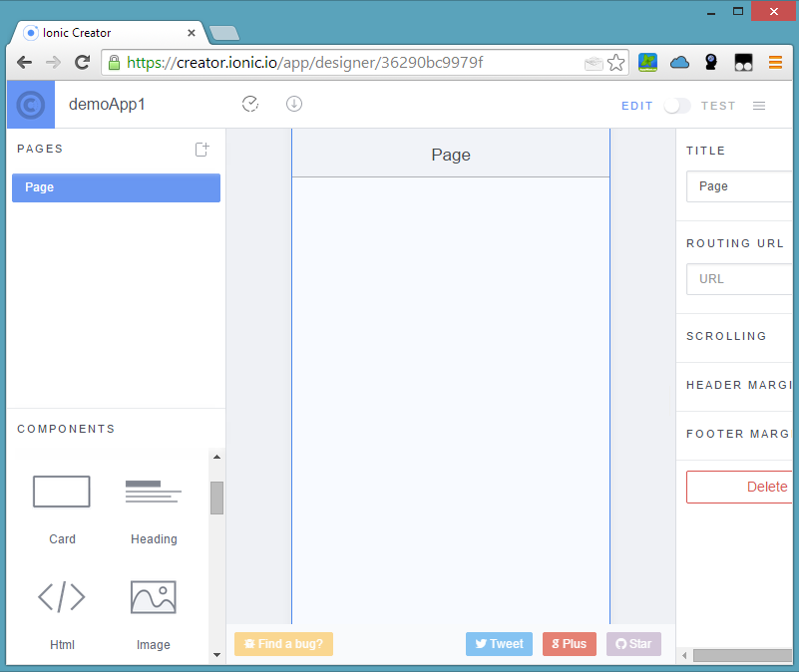Click the Routing URL input field
Image resolution: width=799 pixels, height=672 pixels.
(x=739, y=279)
